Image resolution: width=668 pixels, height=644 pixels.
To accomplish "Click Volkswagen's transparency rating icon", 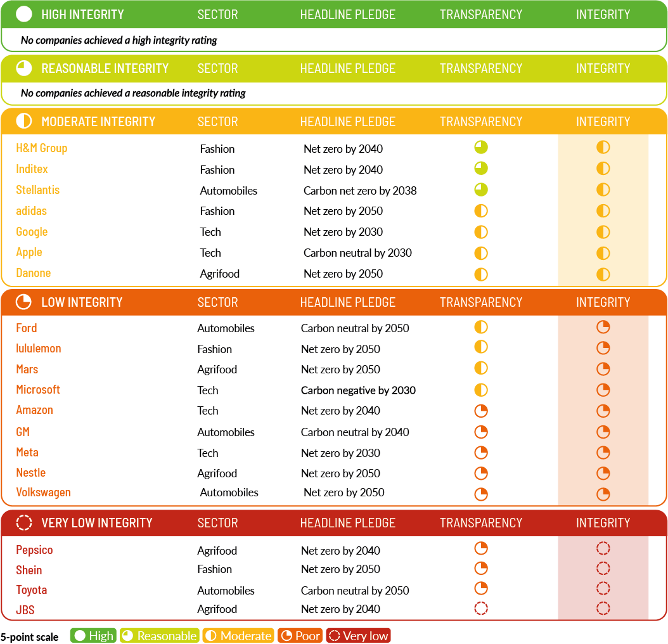I will click(481, 494).
